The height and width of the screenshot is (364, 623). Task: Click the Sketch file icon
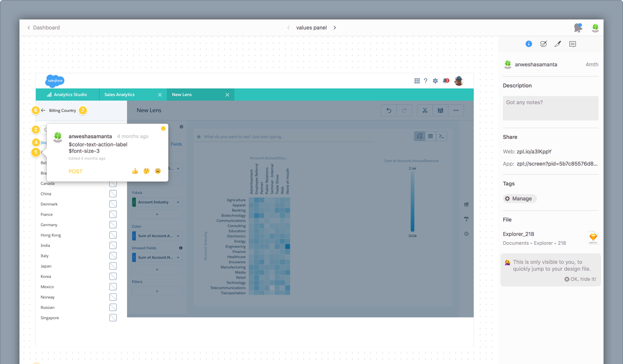click(x=593, y=238)
